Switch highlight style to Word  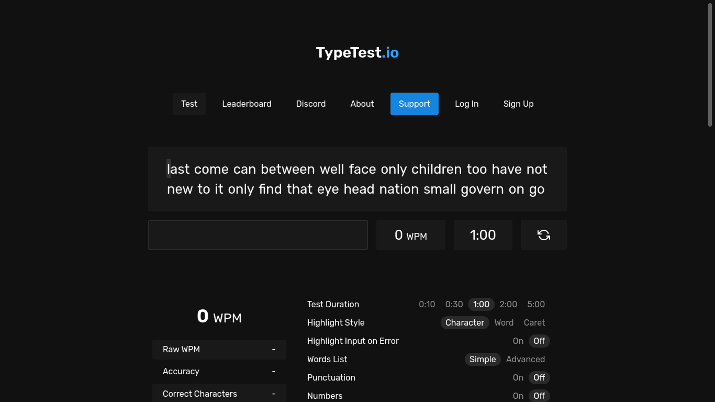pos(504,323)
